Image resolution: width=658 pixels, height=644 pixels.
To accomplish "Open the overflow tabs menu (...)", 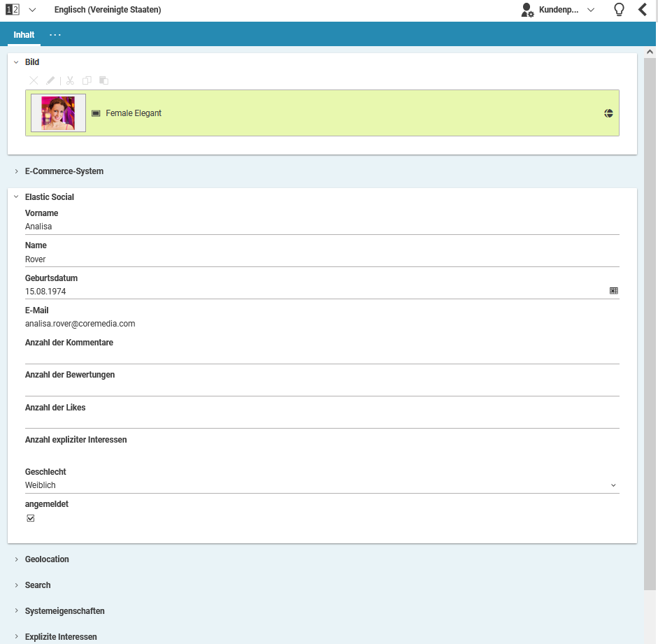I will coord(55,34).
